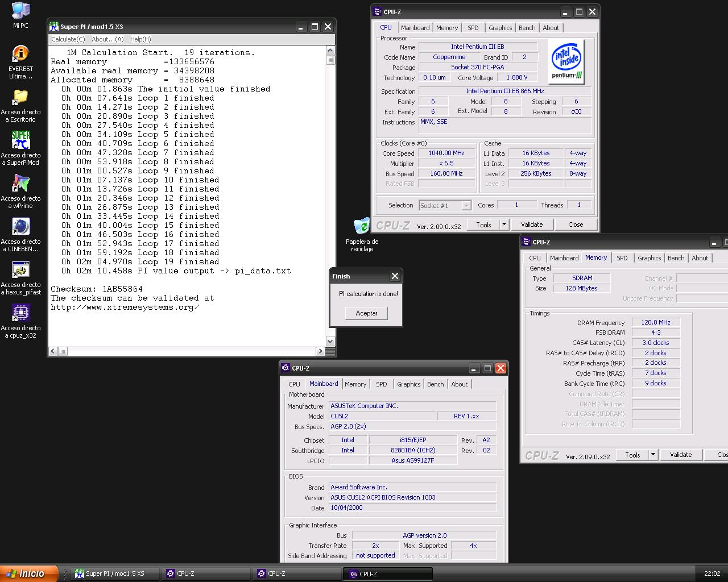Image resolution: width=728 pixels, height=582 pixels.
Task: Click the Super PI horizontal scrollbar track
Action: click(x=192, y=351)
